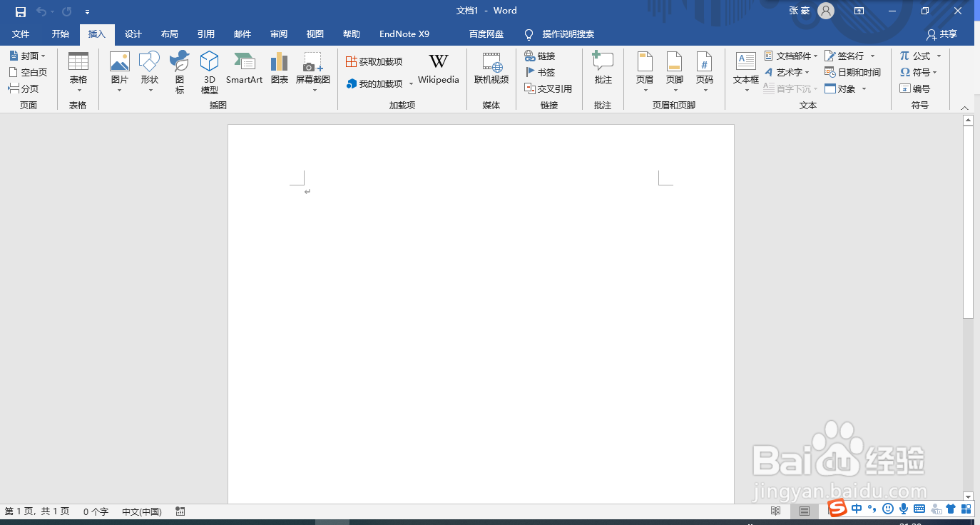Click Get Add-ins (获取加载项)

tap(377, 61)
